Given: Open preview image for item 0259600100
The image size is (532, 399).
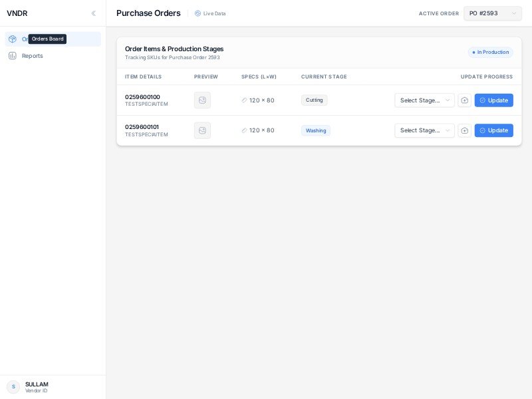Looking at the screenshot, I should (202, 100).
